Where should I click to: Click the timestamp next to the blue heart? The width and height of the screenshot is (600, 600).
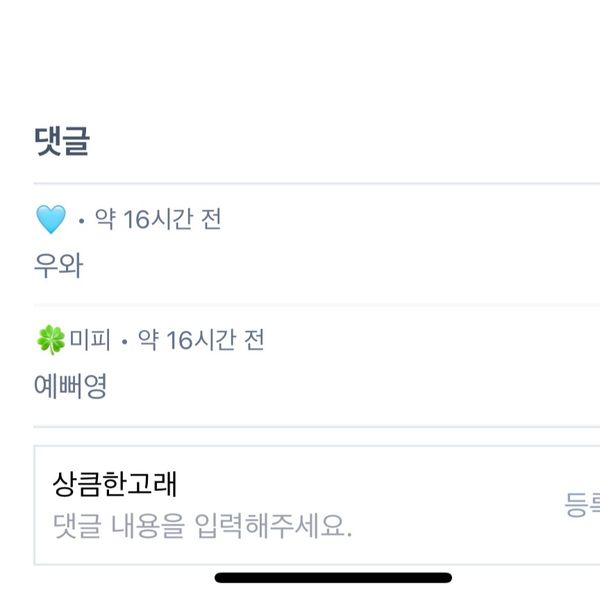pos(158,219)
